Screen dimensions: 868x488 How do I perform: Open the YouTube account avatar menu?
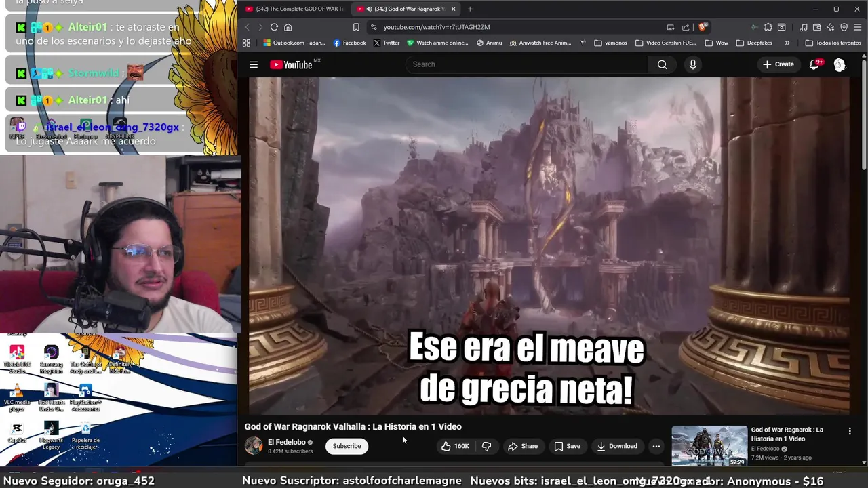pos(840,64)
